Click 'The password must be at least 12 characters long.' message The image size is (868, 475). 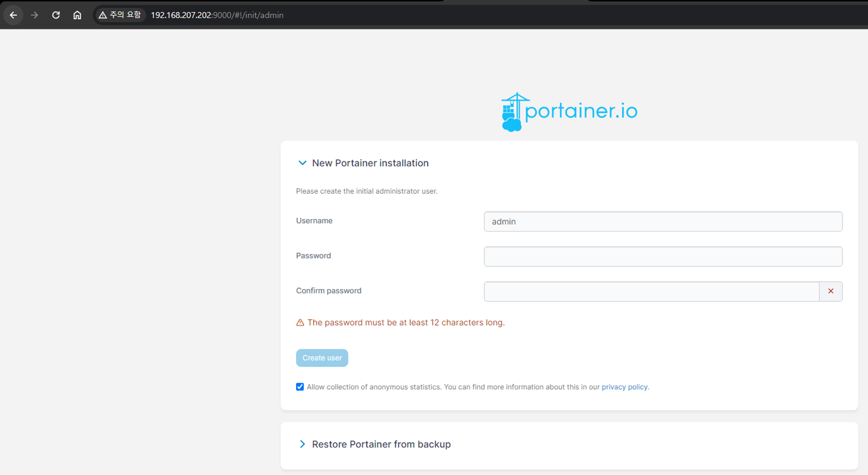point(406,323)
